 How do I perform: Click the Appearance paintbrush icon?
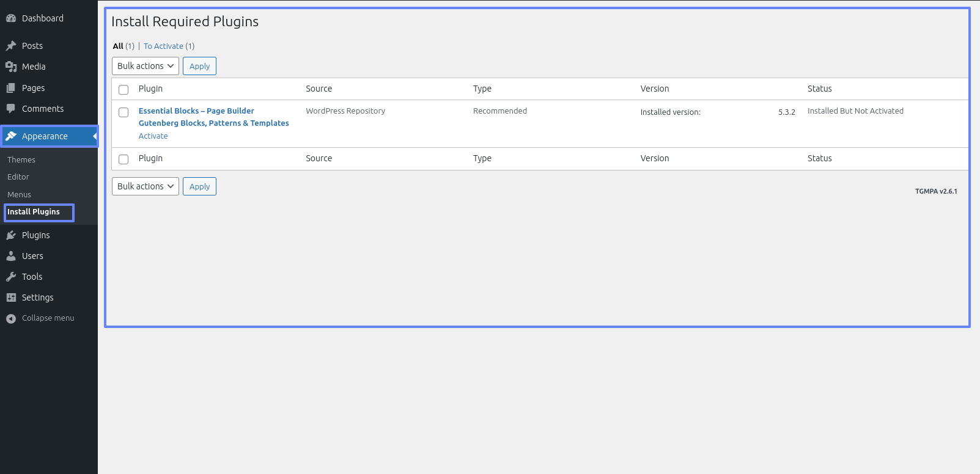click(x=11, y=136)
